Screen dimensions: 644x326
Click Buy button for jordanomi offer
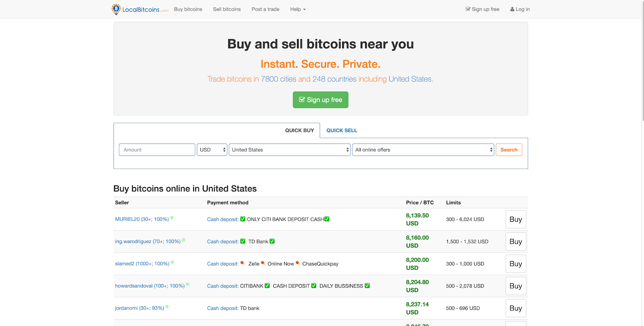(516, 308)
